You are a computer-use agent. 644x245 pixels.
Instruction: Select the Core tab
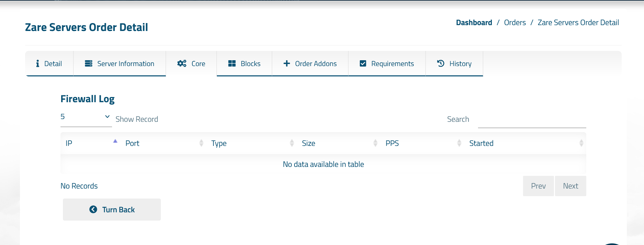191,64
